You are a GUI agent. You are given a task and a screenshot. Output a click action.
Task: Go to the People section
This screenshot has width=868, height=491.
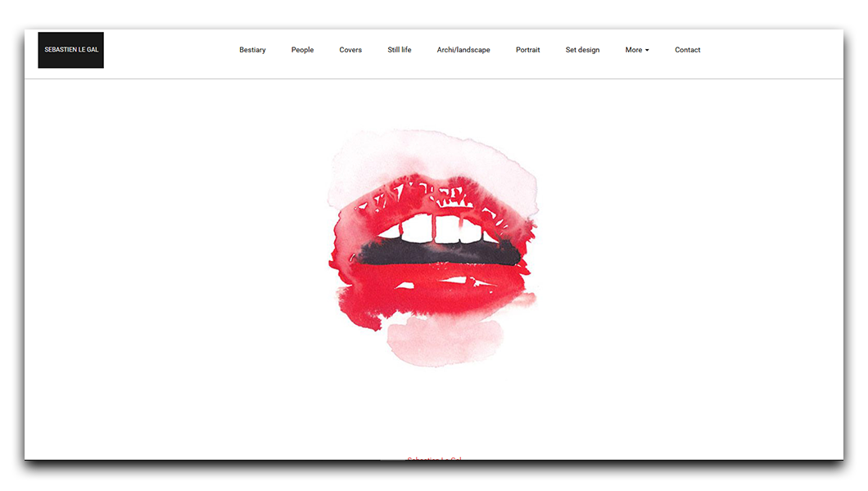pos(302,50)
